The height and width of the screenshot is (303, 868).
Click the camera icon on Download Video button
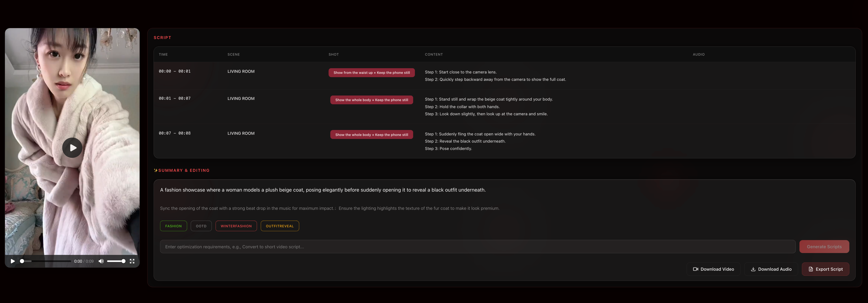click(695, 269)
